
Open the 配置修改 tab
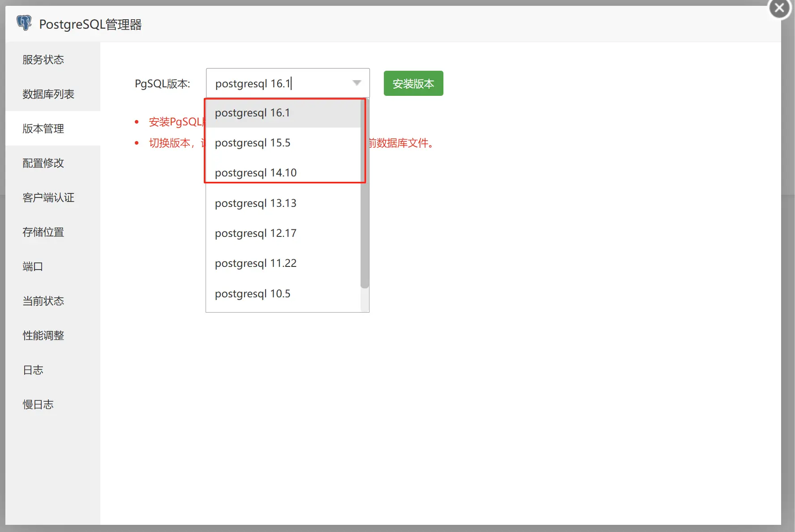coord(53,163)
